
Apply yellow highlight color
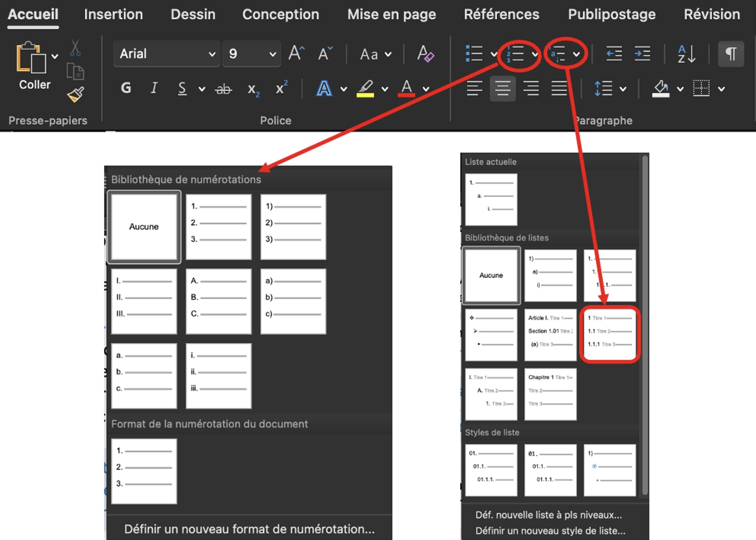pyautogui.click(x=365, y=89)
